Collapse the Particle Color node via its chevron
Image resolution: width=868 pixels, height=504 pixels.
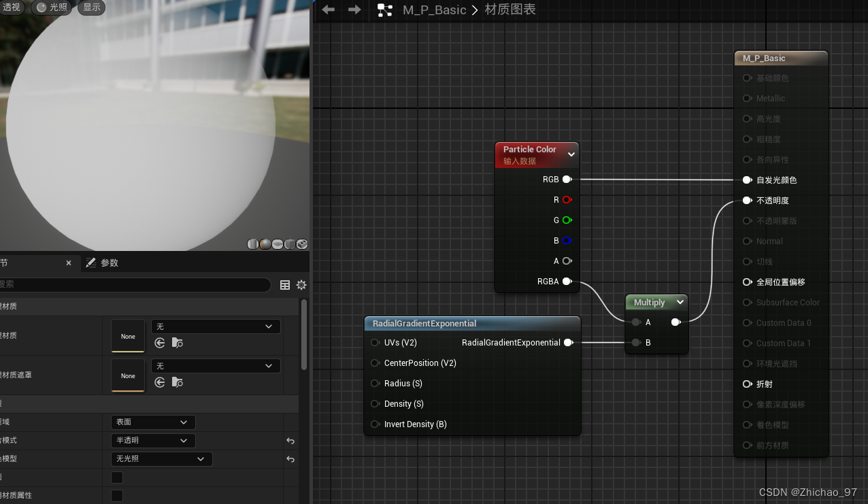tap(571, 154)
